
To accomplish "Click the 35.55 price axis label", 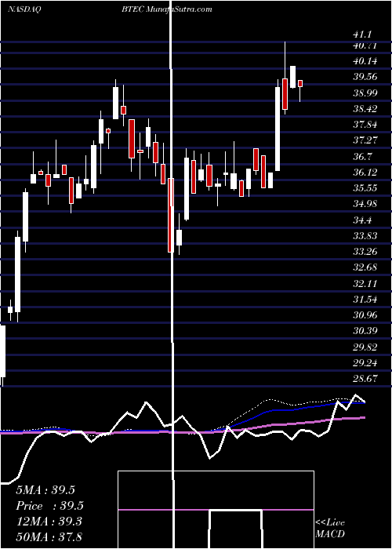I will (365, 187).
